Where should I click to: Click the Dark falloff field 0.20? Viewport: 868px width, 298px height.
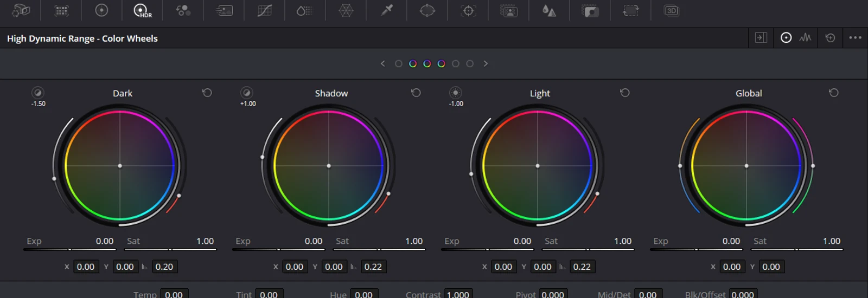click(164, 267)
